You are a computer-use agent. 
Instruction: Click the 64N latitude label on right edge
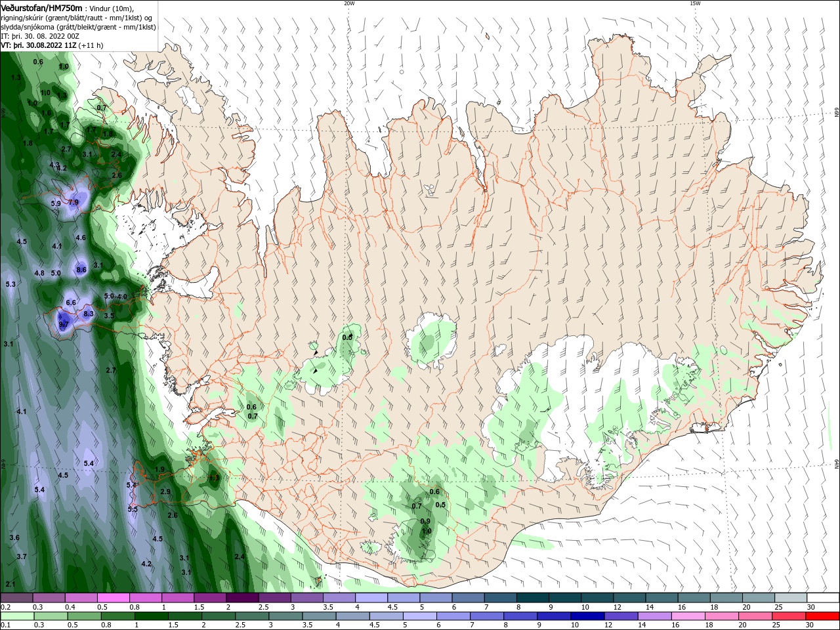[837, 465]
